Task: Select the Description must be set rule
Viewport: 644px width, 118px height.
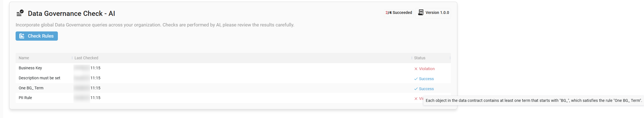Action: point(233,78)
